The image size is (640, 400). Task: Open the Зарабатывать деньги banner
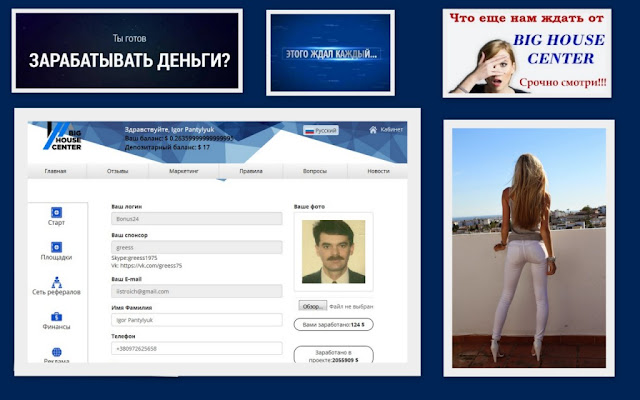(127, 51)
